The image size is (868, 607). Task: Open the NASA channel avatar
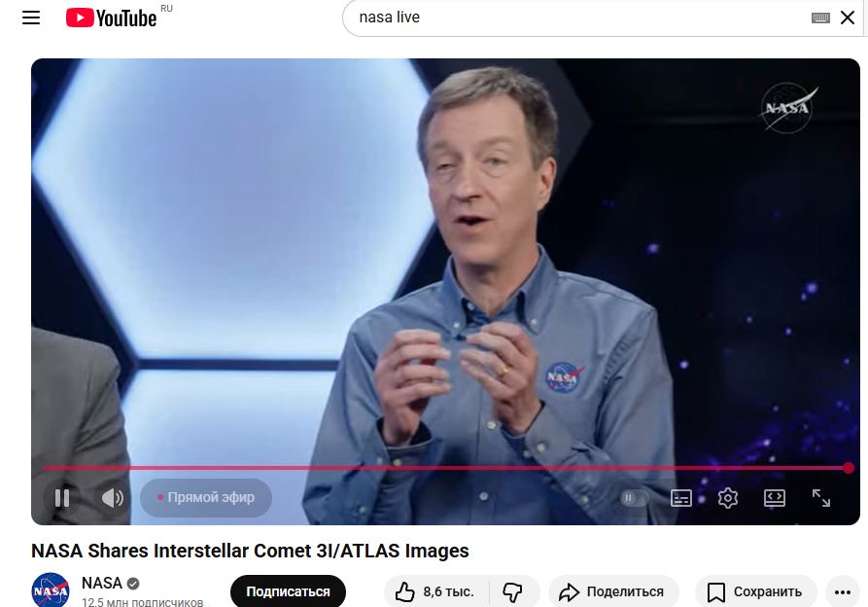coord(51,590)
